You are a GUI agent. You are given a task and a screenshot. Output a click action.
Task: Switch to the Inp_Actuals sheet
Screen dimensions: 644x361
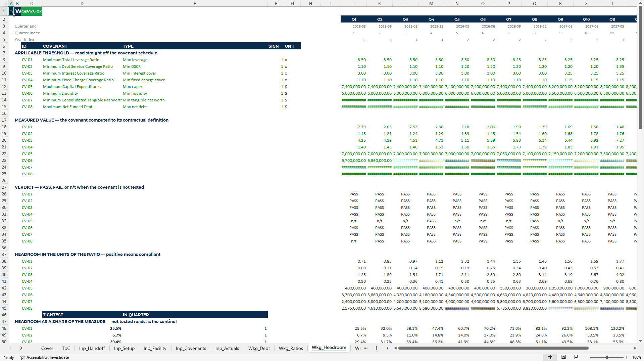227,348
